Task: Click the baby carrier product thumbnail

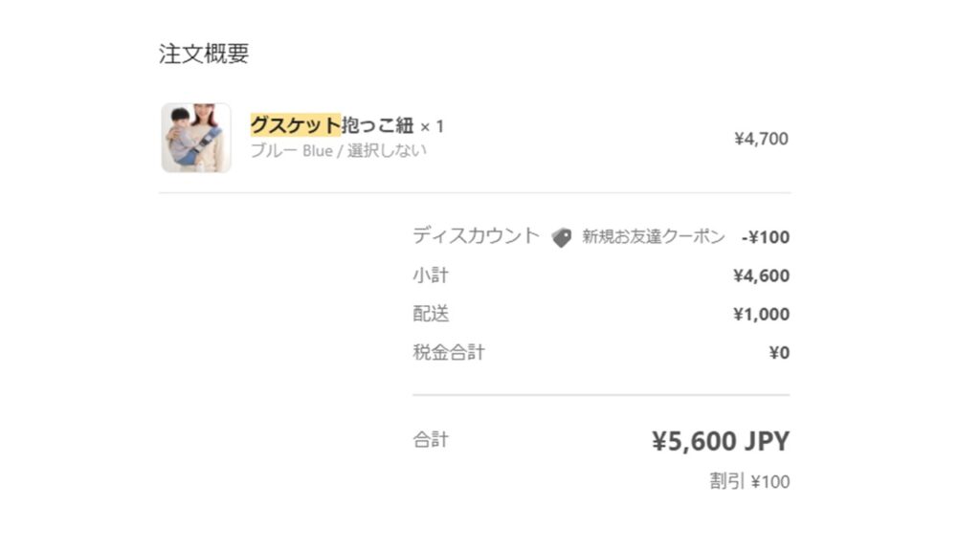Action: tap(196, 138)
